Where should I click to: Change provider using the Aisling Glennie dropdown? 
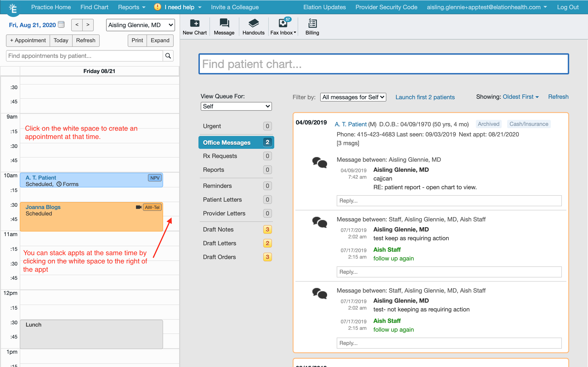pos(140,25)
